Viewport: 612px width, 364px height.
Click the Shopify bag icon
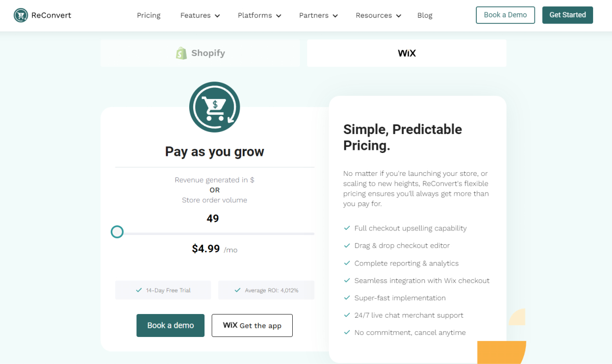tap(181, 53)
